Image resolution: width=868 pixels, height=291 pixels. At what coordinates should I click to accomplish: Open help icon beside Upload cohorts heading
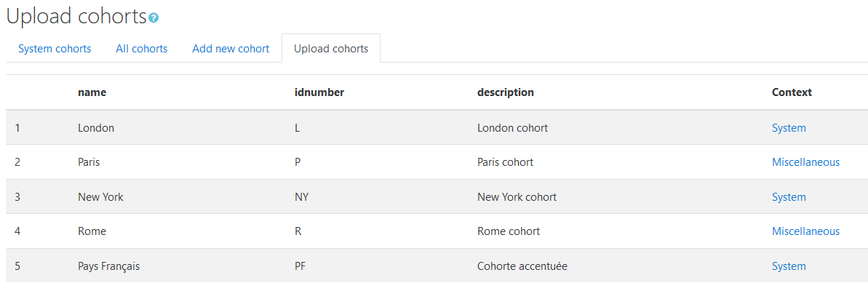pyautogui.click(x=154, y=18)
